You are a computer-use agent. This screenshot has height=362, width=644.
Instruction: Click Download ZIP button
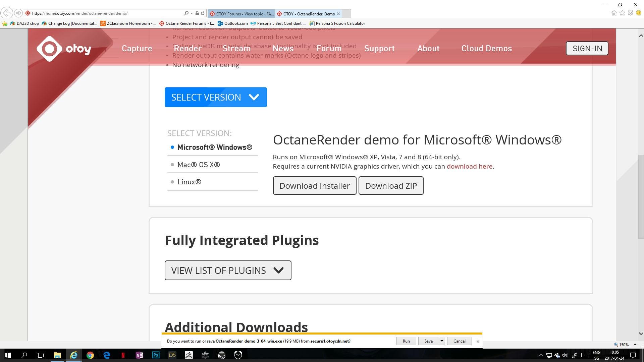[x=391, y=185]
